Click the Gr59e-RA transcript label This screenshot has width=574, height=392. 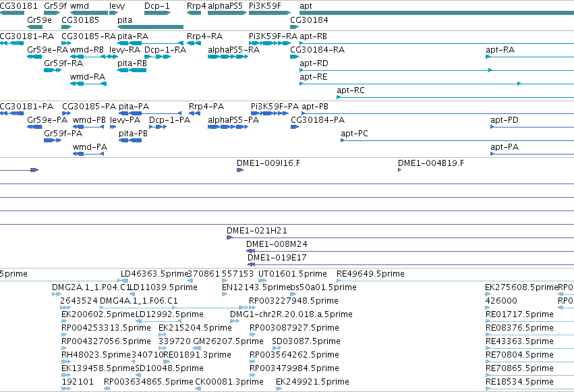[x=48, y=50]
